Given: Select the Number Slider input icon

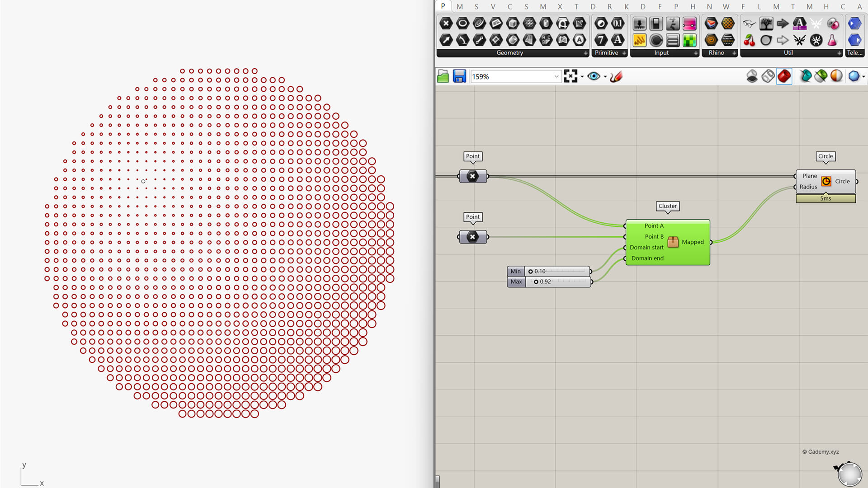Looking at the screenshot, I should pos(639,23).
